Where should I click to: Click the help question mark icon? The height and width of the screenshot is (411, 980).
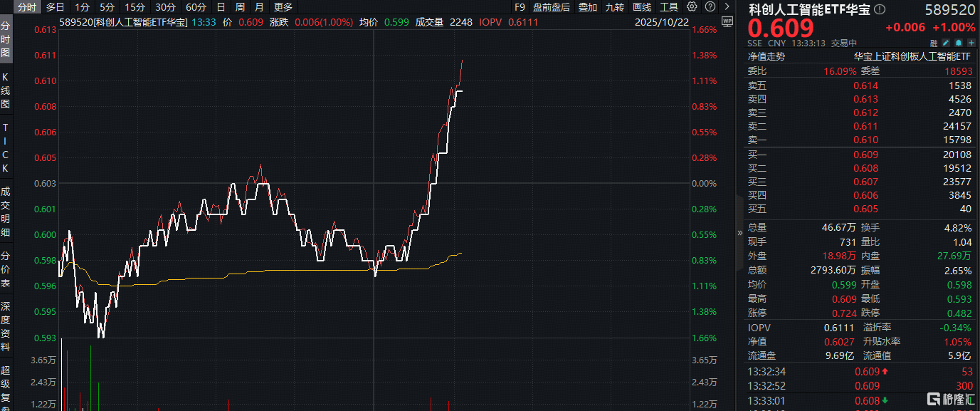tap(709, 7)
